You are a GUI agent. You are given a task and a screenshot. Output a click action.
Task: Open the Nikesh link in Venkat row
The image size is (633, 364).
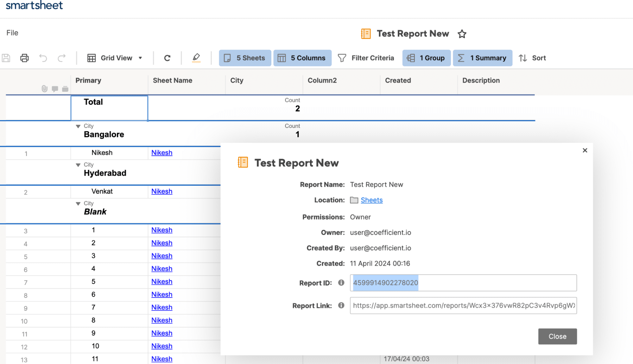pos(162,191)
